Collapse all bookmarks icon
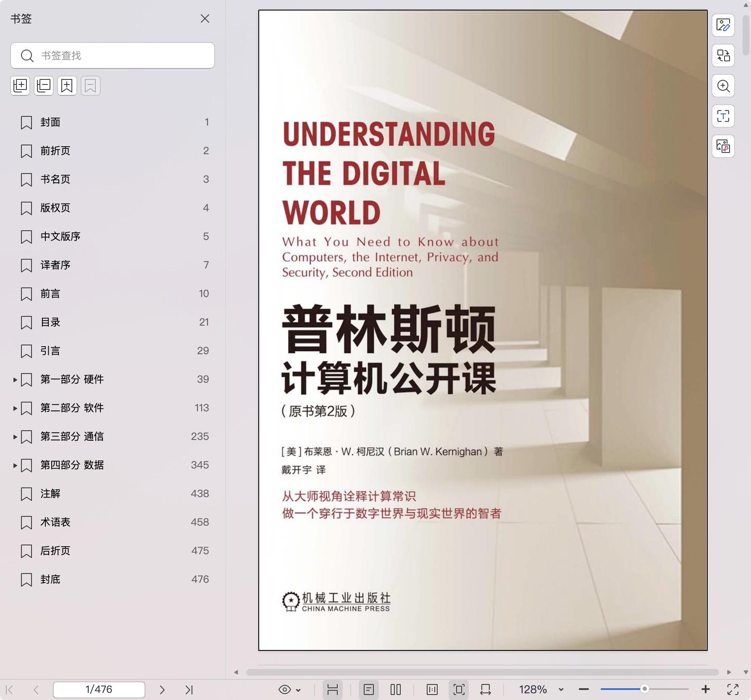The height and width of the screenshot is (700, 751). click(x=44, y=86)
